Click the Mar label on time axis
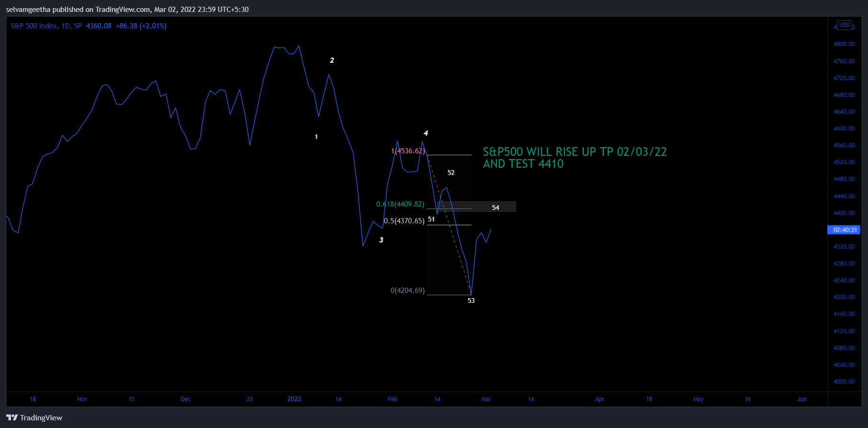Viewport: 868px width, 428px height. (486, 399)
